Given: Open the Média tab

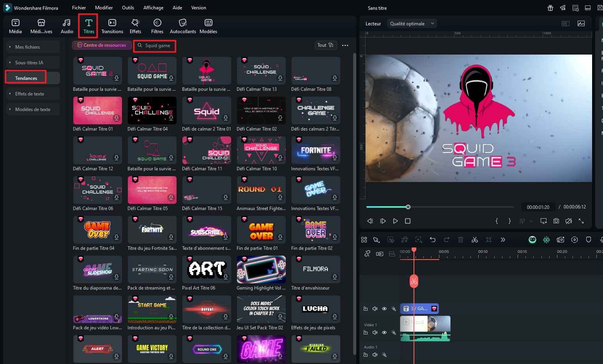Looking at the screenshot, I should pyautogui.click(x=16, y=27).
